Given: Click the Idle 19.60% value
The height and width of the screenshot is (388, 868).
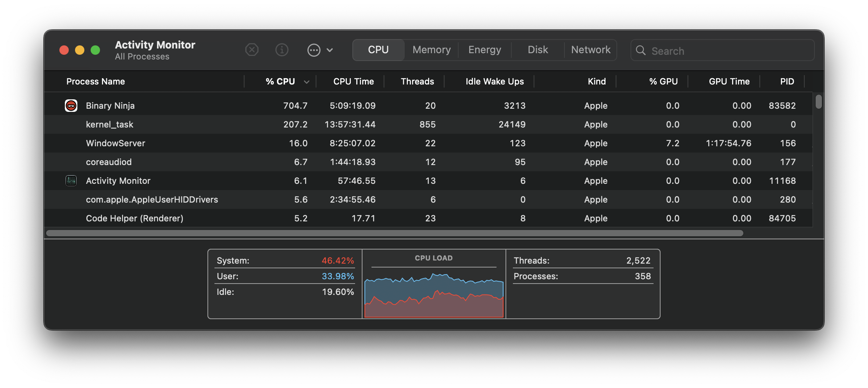Looking at the screenshot, I should [x=338, y=292].
